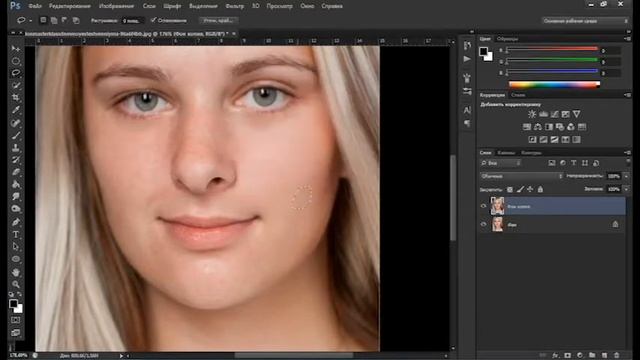
Task: Open the layer fill slider arrow
Action: (626, 189)
